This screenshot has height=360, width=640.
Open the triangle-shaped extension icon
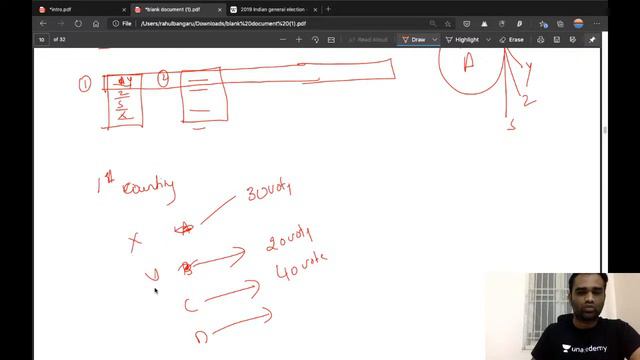484,24
